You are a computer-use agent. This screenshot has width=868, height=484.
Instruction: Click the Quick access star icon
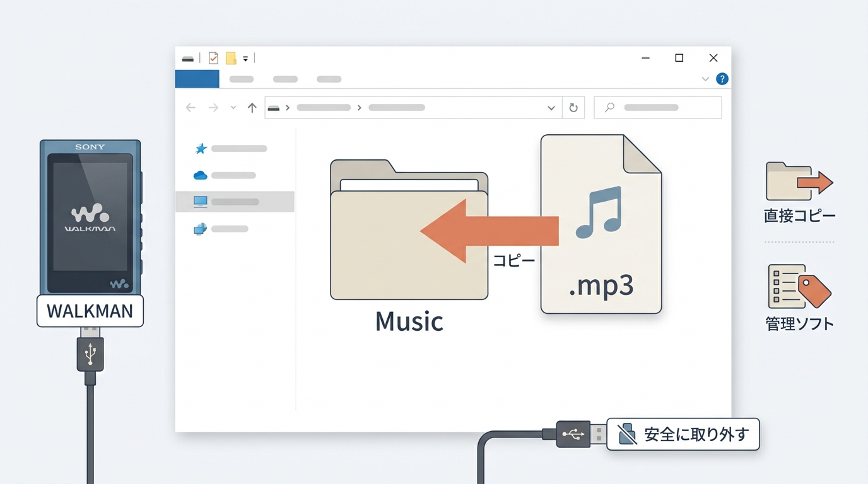pyautogui.click(x=201, y=149)
